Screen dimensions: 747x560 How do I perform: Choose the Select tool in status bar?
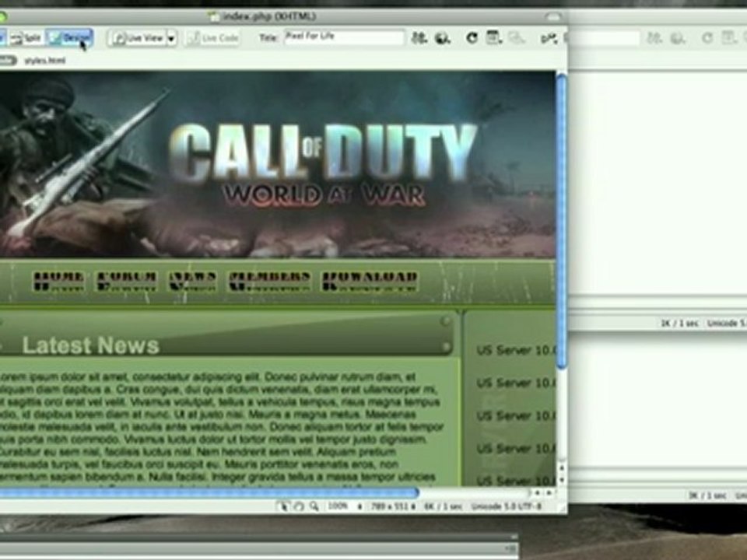click(x=283, y=506)
